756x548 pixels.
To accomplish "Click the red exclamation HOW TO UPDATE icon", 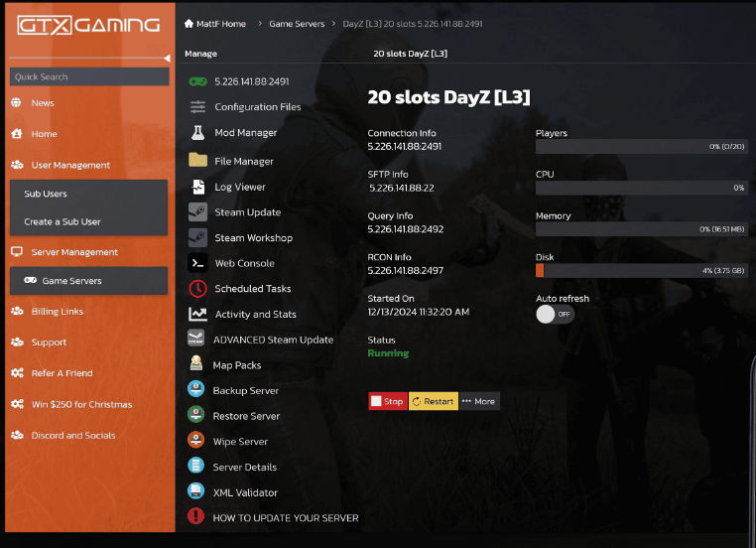I will (195, 515).
